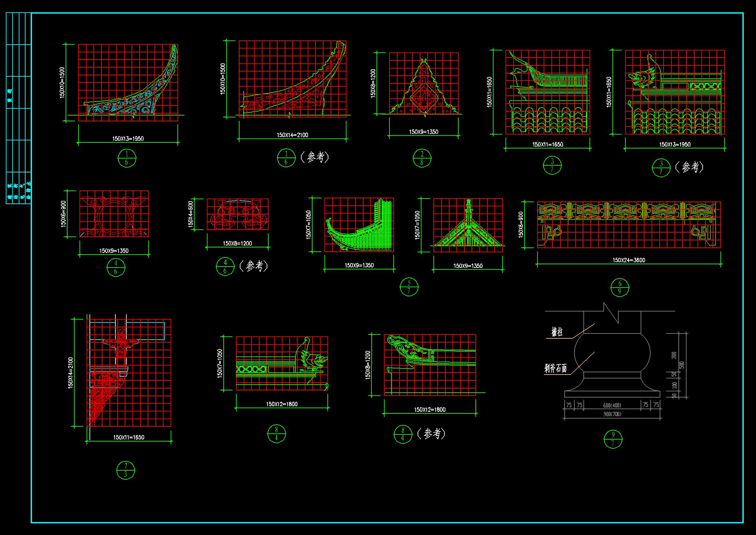Viewport: 756px width, 535px height.
Task: Click the 1/6 marker beside 参考 text
Action: tap(286, 158)
